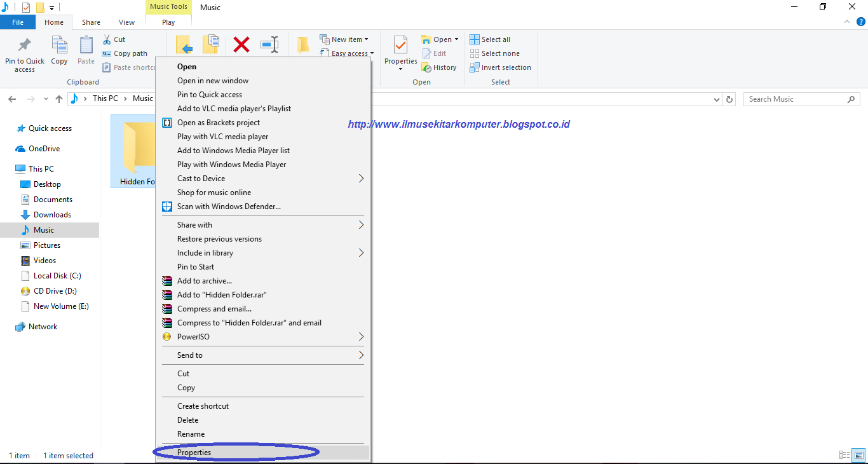Open New Volume (E:) in navigation pane
This screenshot has width=868, height=464.
pyautogui.click(x=60, y=306)
